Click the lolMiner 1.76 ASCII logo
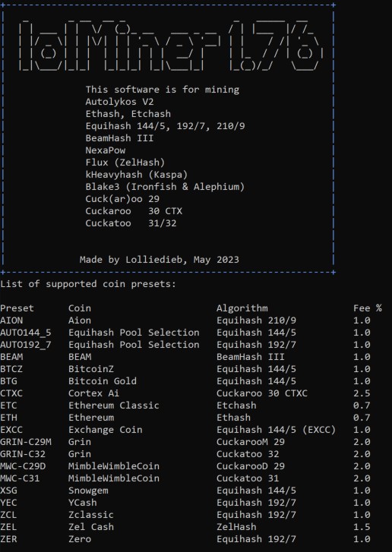 pos(171,45)
